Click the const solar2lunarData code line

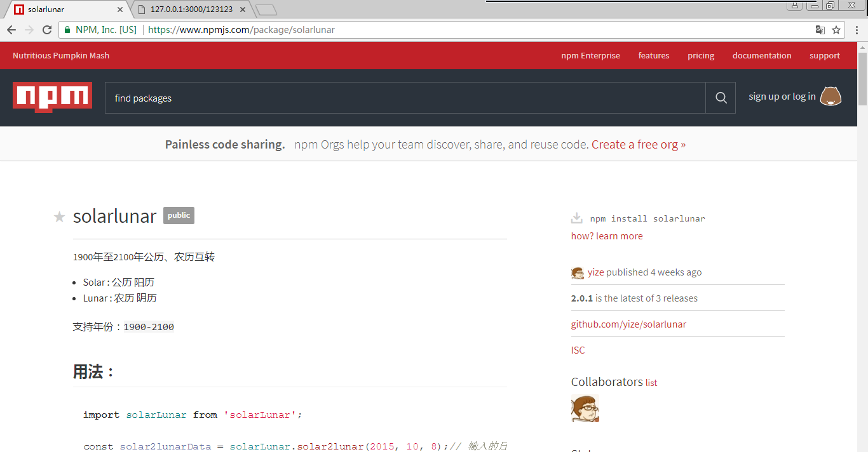click(295, 446)
